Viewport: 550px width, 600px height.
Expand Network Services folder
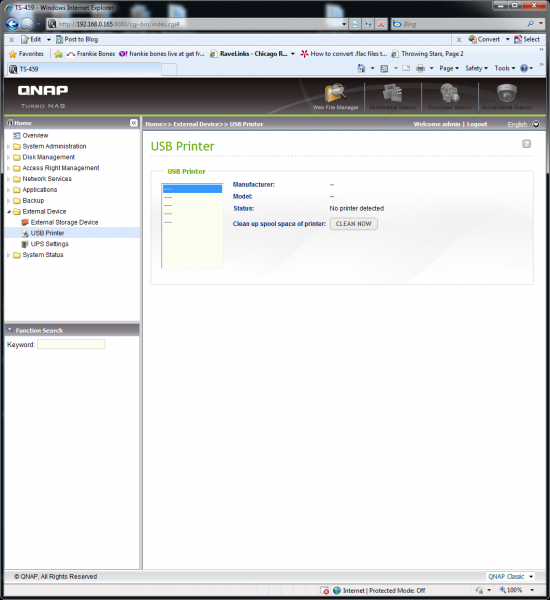8,179
